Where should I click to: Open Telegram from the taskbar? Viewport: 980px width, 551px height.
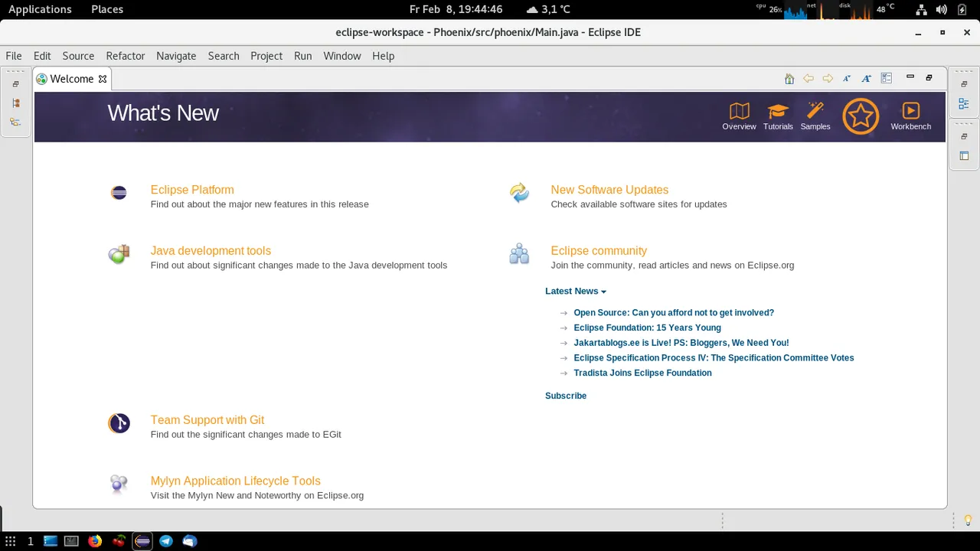coord(166,541)
